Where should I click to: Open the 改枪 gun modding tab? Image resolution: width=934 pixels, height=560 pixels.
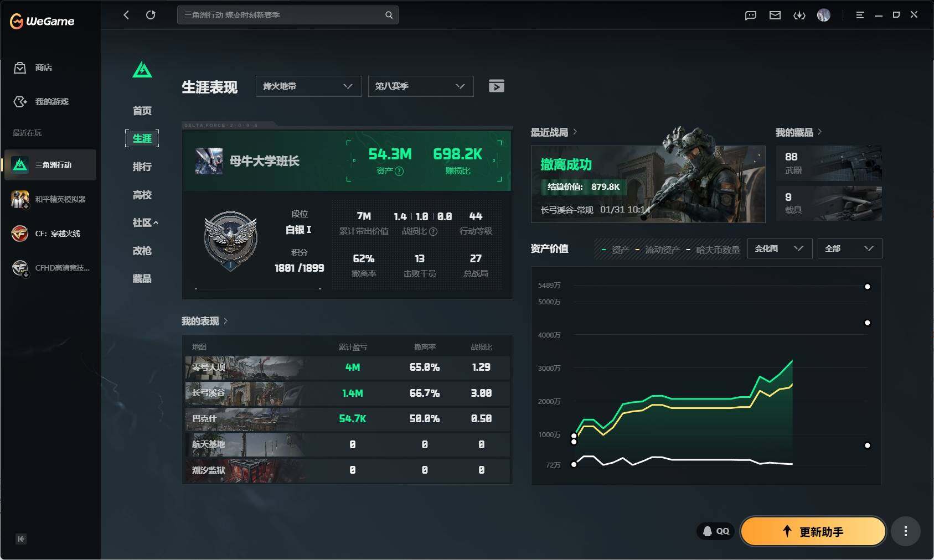pos(142,251)
